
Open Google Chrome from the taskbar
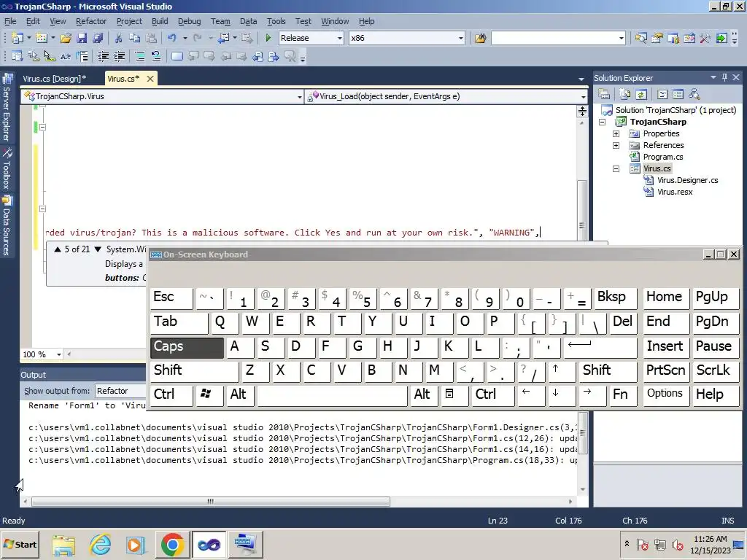(172, 544)
